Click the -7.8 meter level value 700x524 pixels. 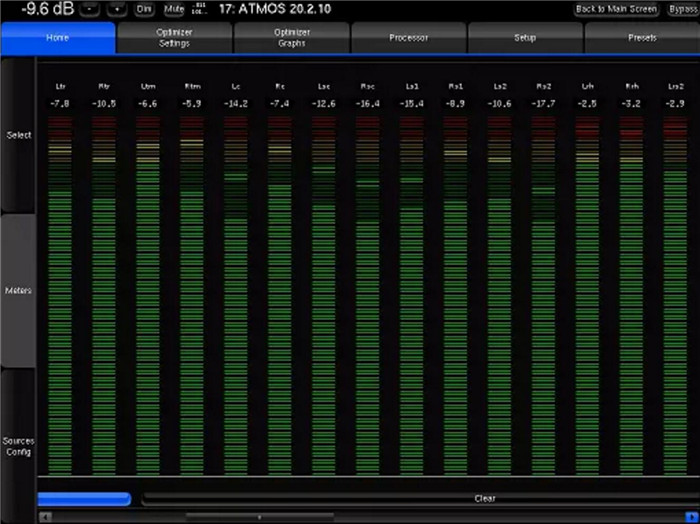pos(60,104)
